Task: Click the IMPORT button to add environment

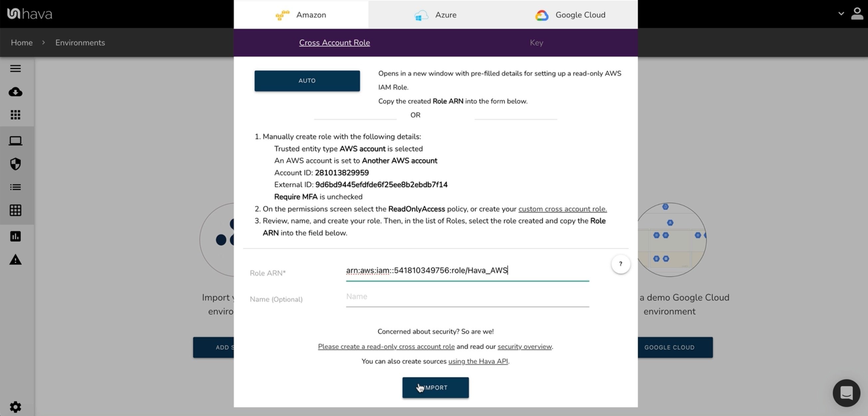Action: pos(435,387)
